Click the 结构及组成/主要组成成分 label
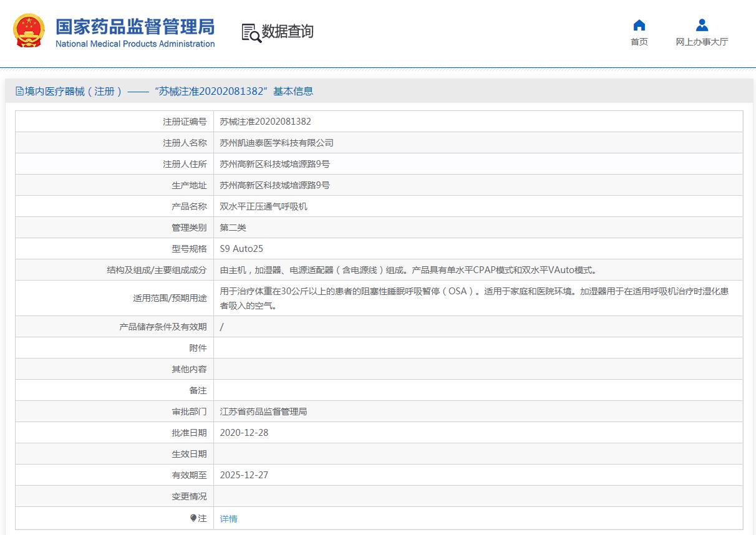Image resolution: width=756 pixels, height=535 pixels. click(157, 270)
